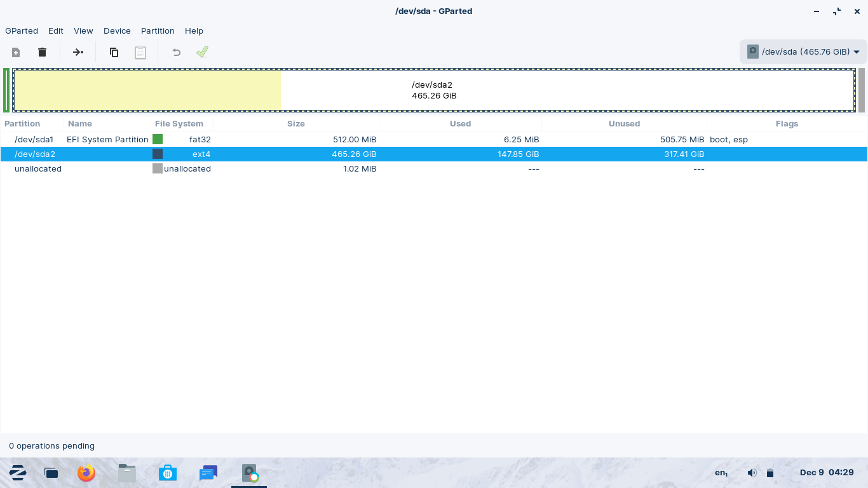The height and width of the screenshot is (488, 868).
Task: Open the GParted menu
Action: click(22, 30)
